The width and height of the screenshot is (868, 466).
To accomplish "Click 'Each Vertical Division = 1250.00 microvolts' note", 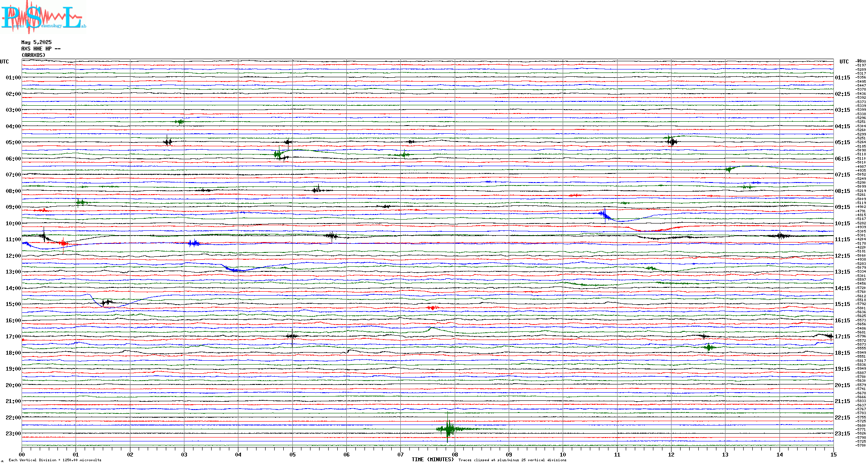I will (x=55, y=460).
